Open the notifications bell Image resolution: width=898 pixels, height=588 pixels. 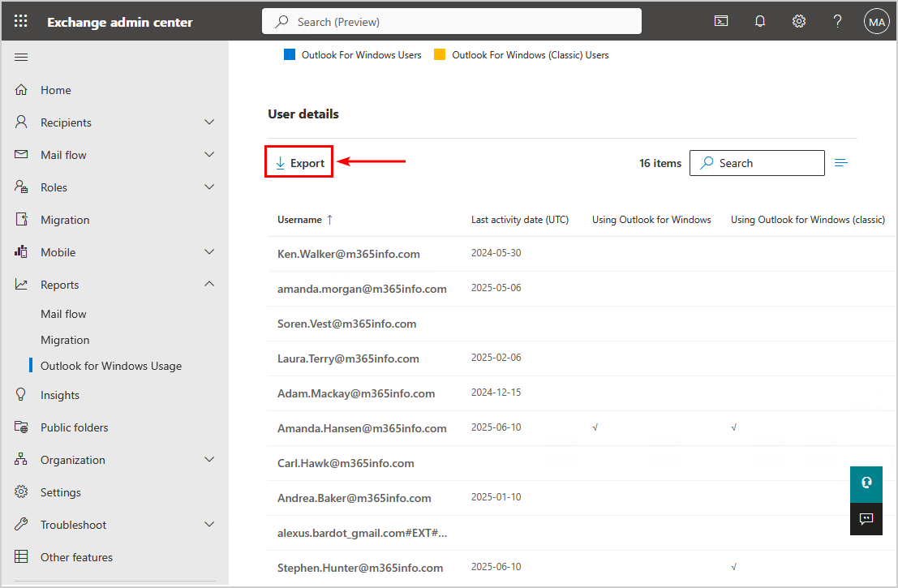(x=760, y=22)
